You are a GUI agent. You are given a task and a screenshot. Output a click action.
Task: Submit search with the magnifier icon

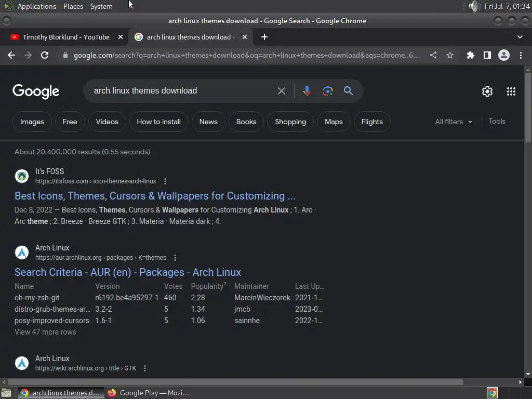pyautogui.click(x=349, y=91)
